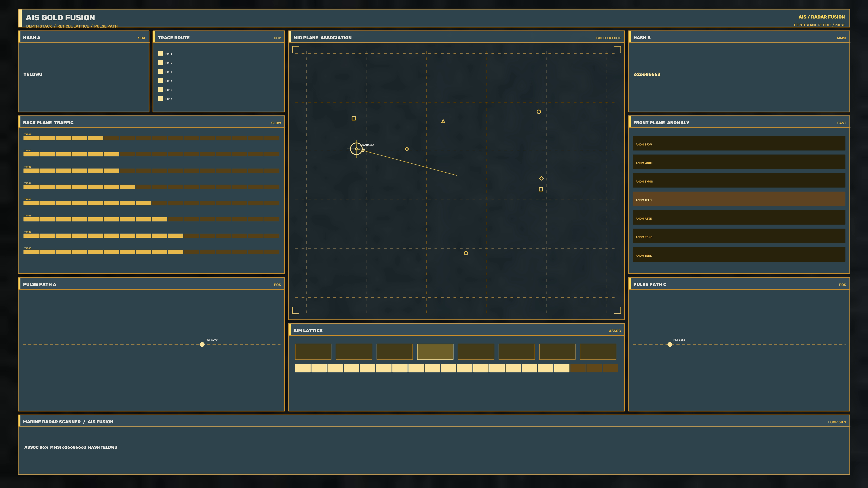The width and height of the screenshot is (868, 488).
Task: Click the triangle contact marker on the radar
Action: pyautogui.click(x=443, y=121)
